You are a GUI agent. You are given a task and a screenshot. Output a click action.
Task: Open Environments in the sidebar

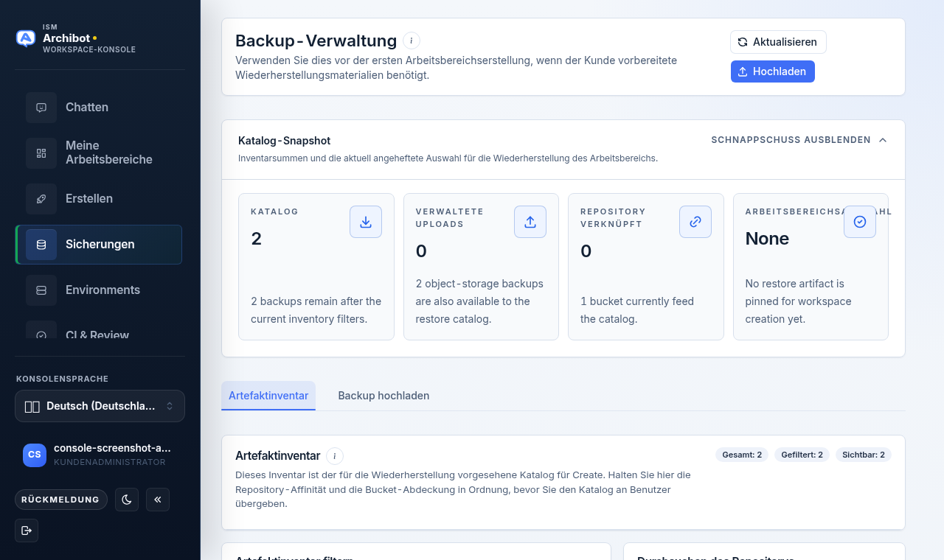(x=99, y=290)
